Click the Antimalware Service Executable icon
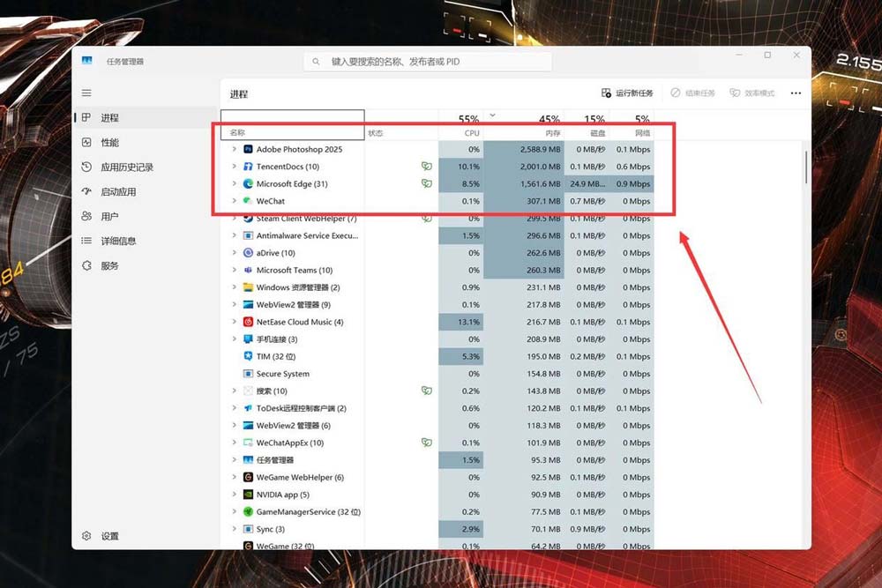Image resolution: width=882 pixels, height=588 pixels. click(x=248, y=235)
